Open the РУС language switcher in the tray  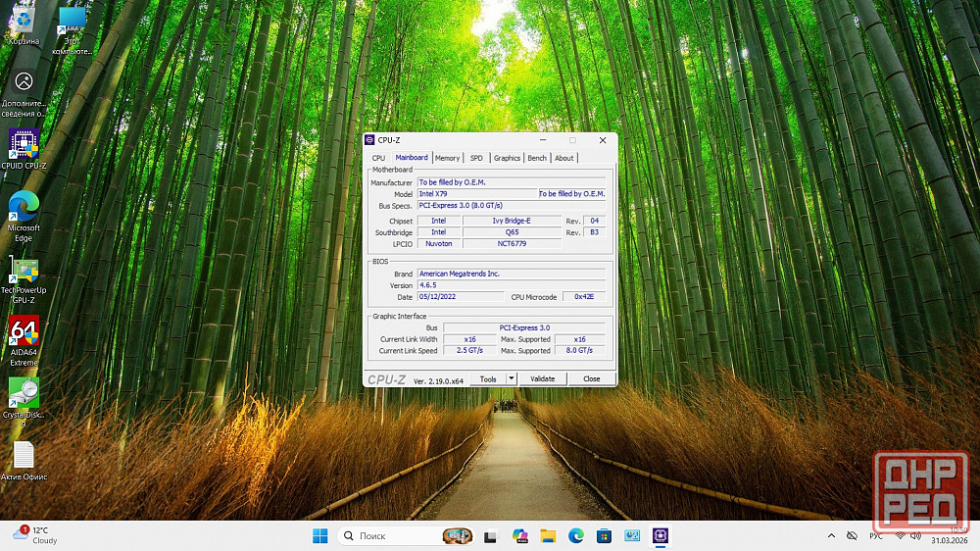(x=877, y=535)
